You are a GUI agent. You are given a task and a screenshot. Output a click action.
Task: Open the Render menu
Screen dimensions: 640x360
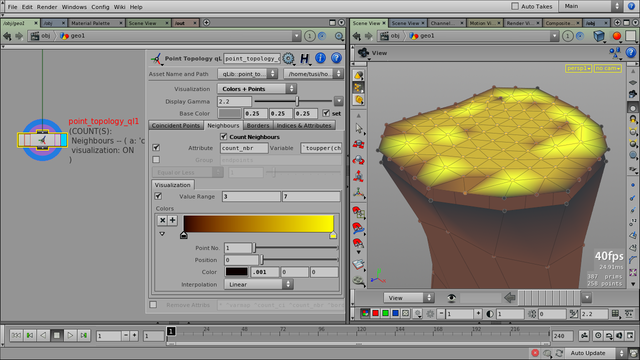coord(47,7)
